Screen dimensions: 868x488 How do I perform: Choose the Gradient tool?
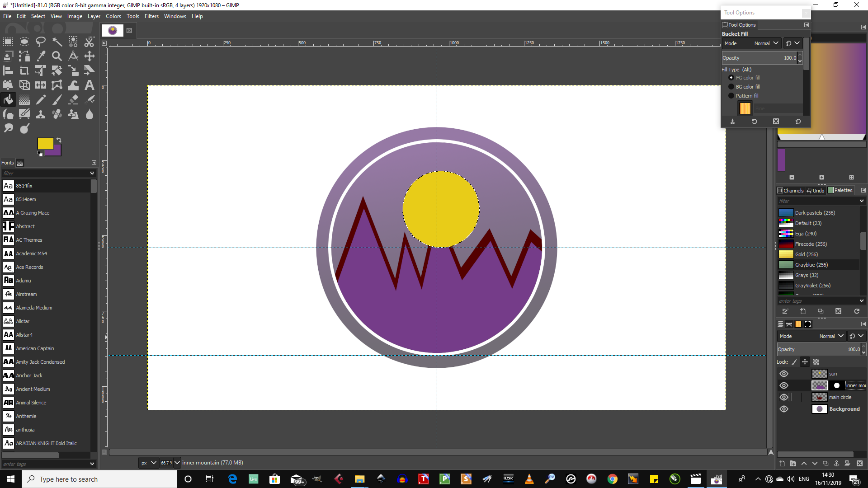tap(24, 99)
